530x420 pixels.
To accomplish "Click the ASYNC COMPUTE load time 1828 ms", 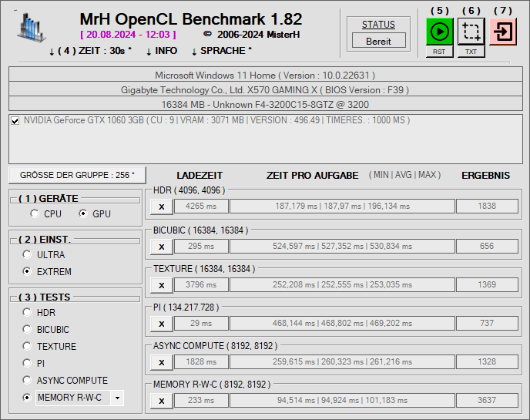I will tap(201, 361).
